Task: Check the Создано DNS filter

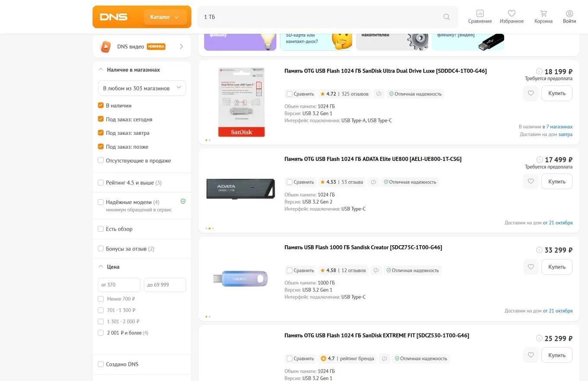Action: click(101, 364)
